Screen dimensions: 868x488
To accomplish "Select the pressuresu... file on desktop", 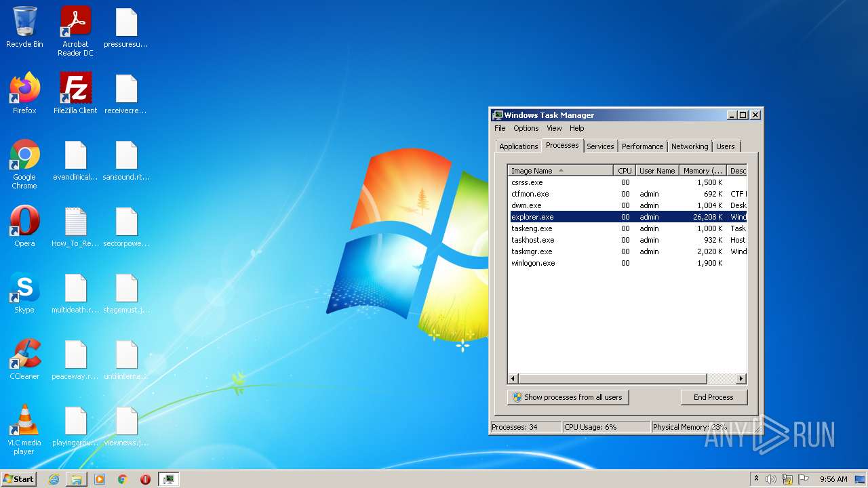I will click(126, 28).
